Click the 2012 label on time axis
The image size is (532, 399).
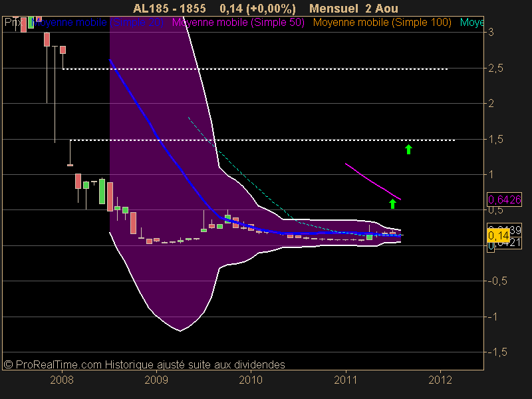(440, 380)
